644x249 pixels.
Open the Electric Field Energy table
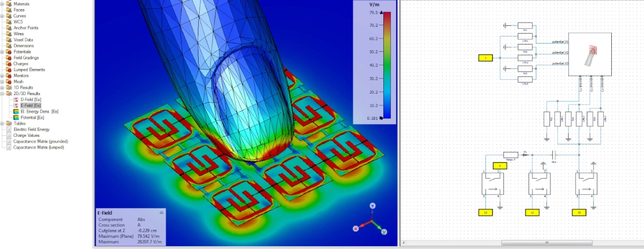point(31,129)
